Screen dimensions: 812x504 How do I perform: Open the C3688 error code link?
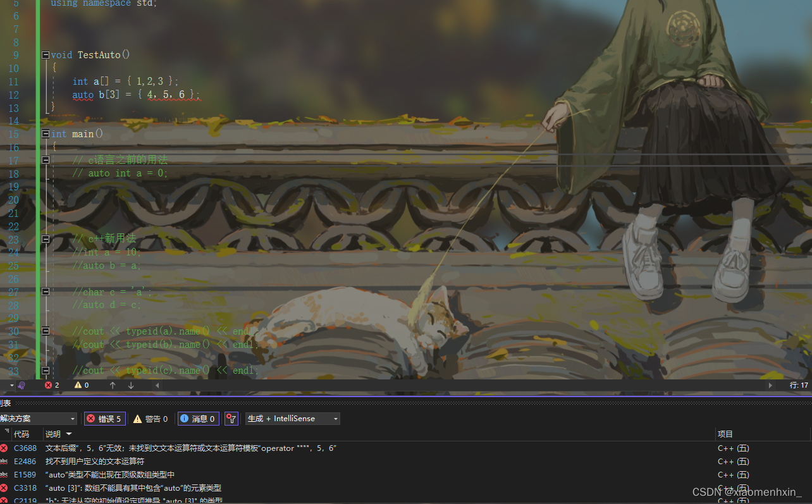tap(25, 448)
